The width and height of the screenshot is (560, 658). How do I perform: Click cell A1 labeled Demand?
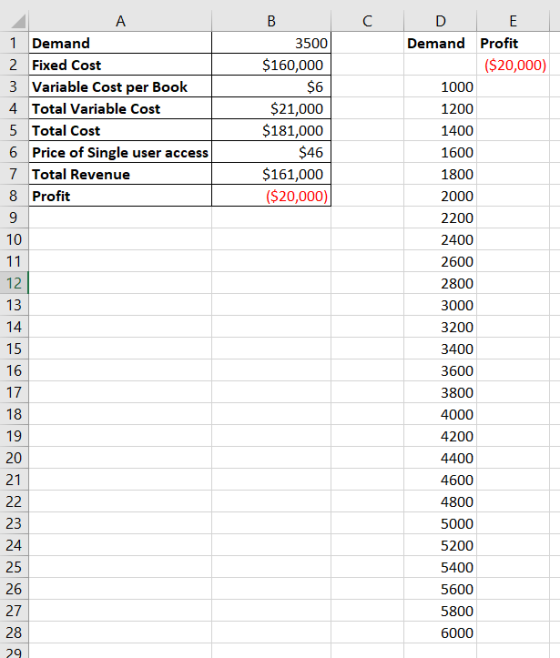pyautogui.click(x=120, y=43)
